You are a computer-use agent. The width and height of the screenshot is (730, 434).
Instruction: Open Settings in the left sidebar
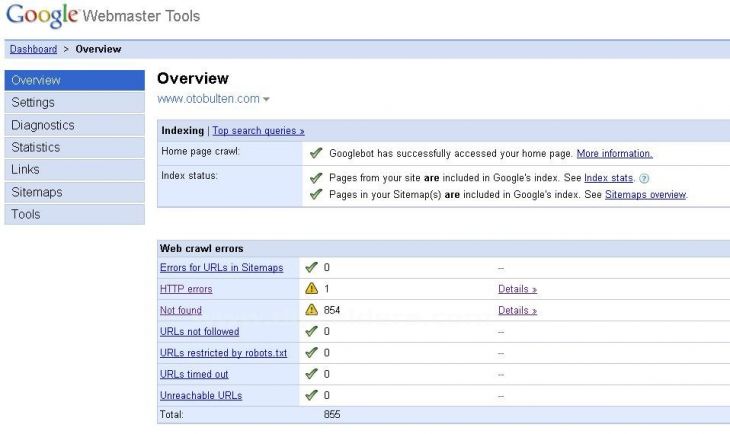(x=33, y=102)
